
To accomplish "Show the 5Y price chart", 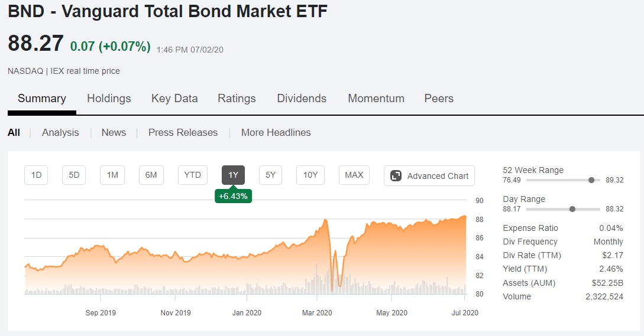I will 271,175.
